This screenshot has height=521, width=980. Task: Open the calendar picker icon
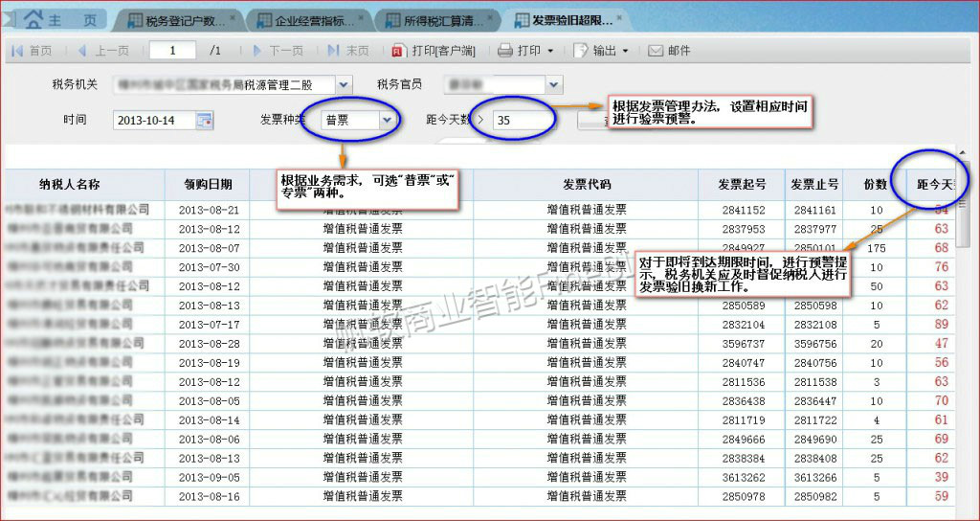pyautogui.click(x=205, y=120)
